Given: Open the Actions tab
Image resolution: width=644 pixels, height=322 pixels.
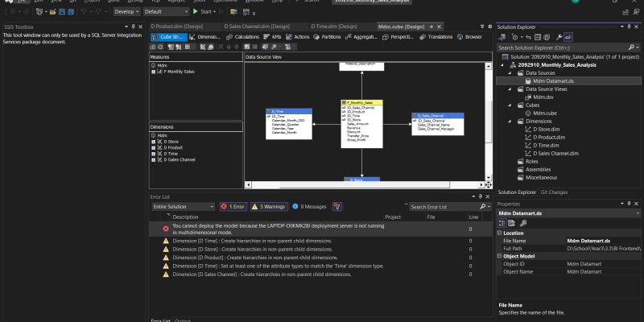Looking at the screenshot, I should [x=297, y=37].
